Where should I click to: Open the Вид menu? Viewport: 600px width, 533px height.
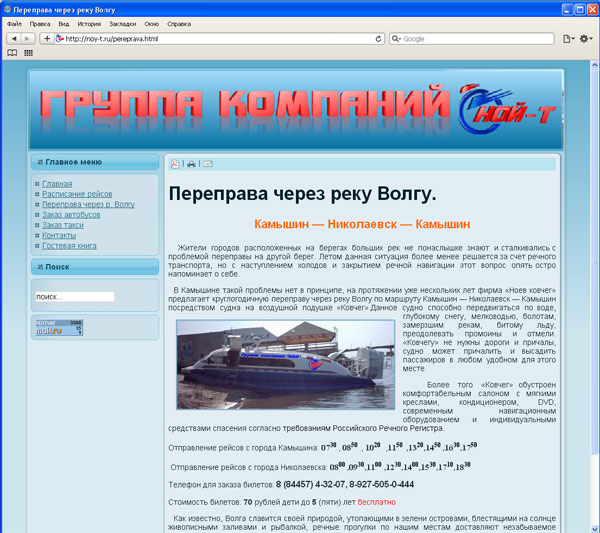click(64, 24)
